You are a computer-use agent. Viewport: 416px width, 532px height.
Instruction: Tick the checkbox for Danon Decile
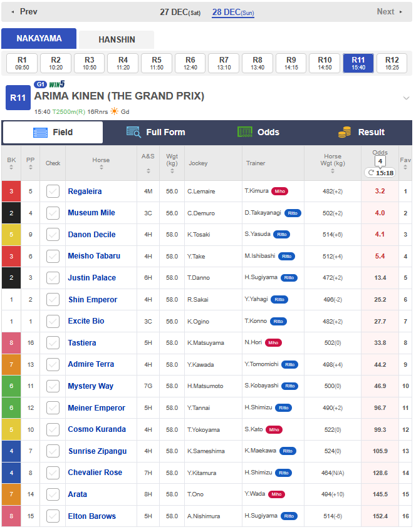click(53, 235)
